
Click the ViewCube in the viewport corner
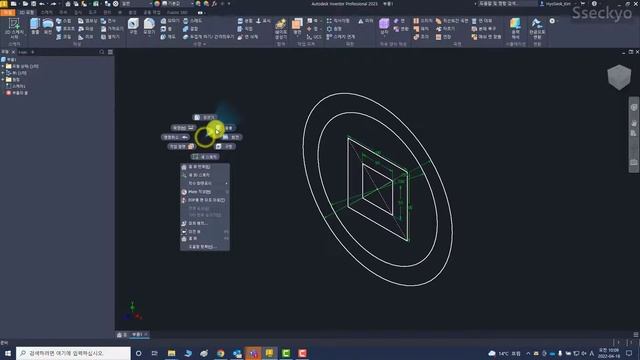619,77
